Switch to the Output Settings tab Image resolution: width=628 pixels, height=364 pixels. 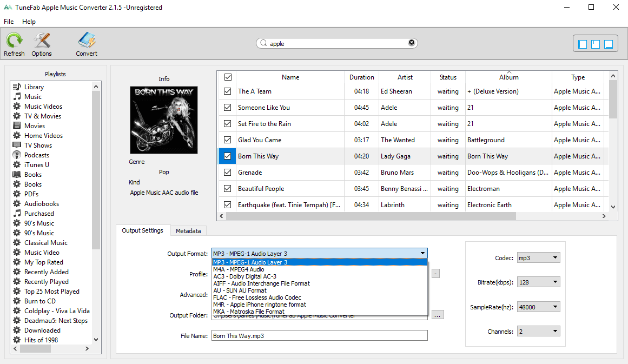pos(143,230)
